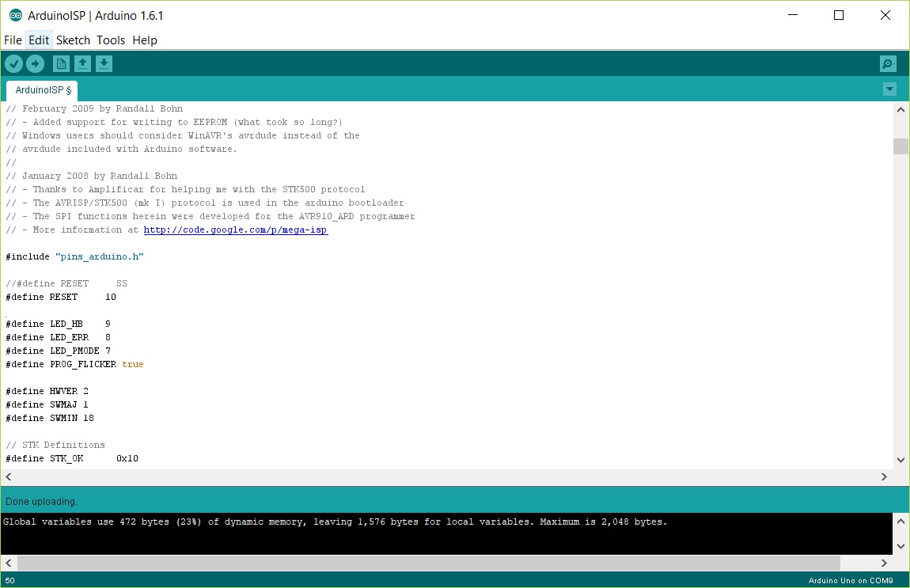
Task: Click editor horizontal scroll right arrow
Action: 884,476
